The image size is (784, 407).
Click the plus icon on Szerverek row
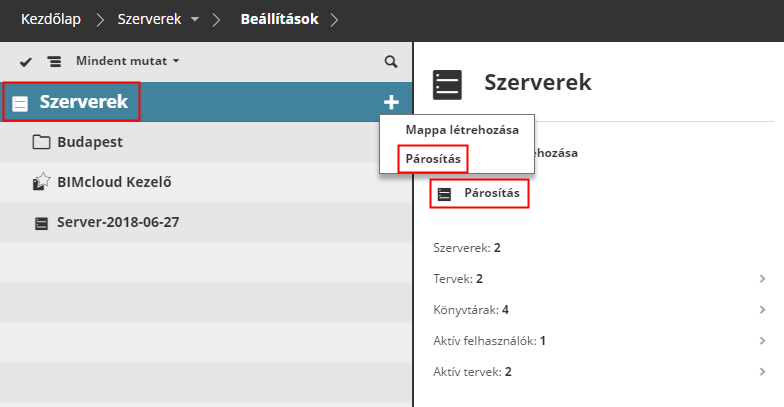click(390, 102)
